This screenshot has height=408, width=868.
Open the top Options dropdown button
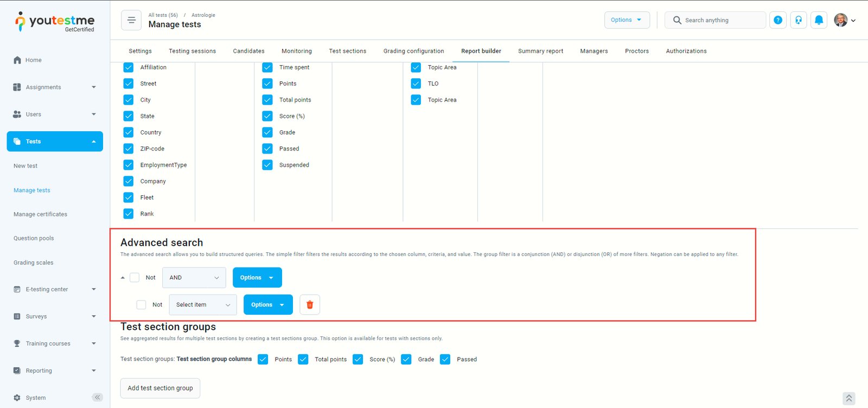point(627,20)
